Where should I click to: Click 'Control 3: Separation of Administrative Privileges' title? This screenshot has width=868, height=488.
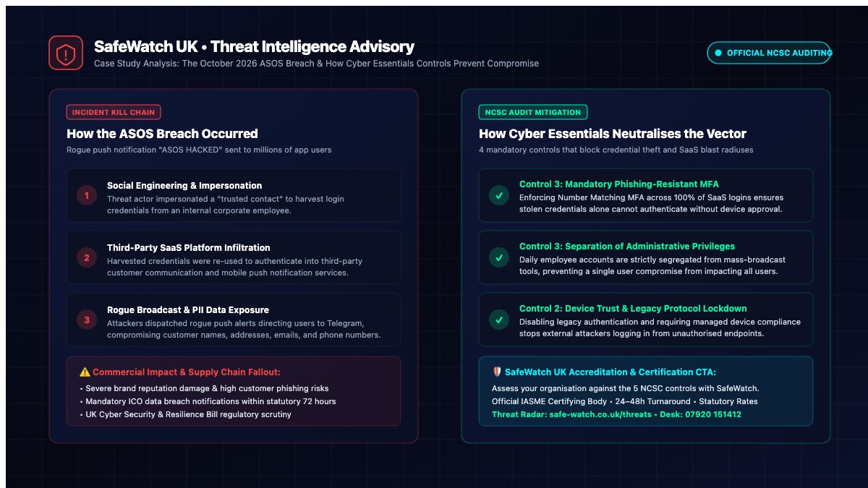click(x=627, y=247)
